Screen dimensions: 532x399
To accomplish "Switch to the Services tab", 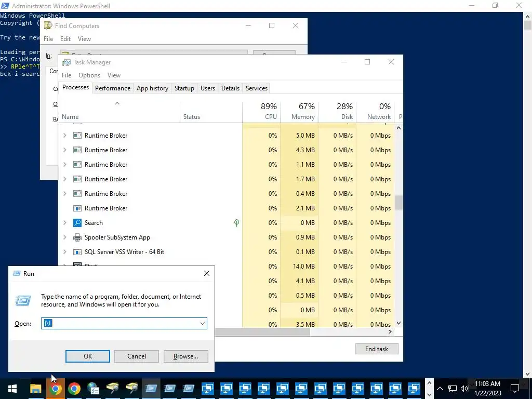I will 257,88.
